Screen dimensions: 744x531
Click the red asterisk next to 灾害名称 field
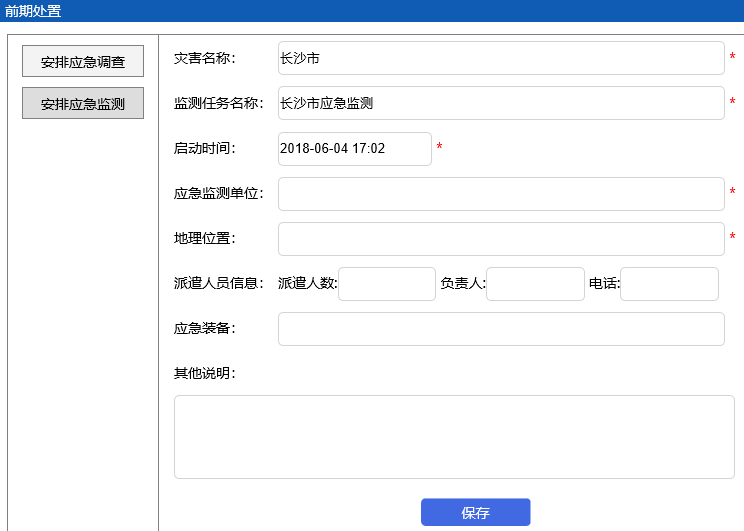click(x=732, y=58)
